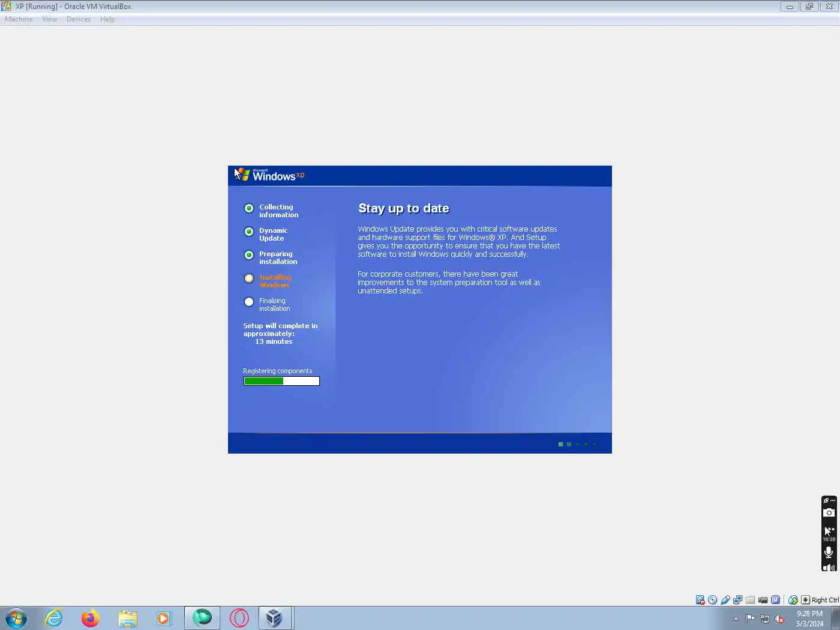Launch Opera browser from the taskbar

point(239,618)
